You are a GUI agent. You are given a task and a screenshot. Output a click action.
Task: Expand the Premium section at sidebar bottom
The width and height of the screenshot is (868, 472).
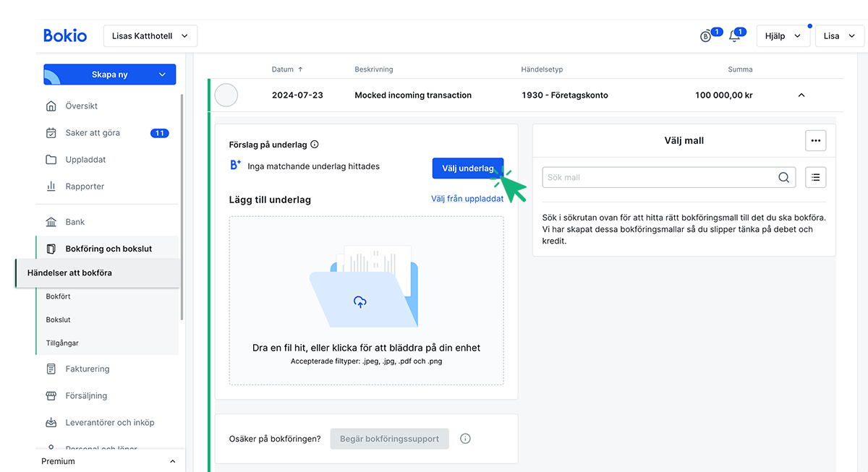tap(172, 461)
